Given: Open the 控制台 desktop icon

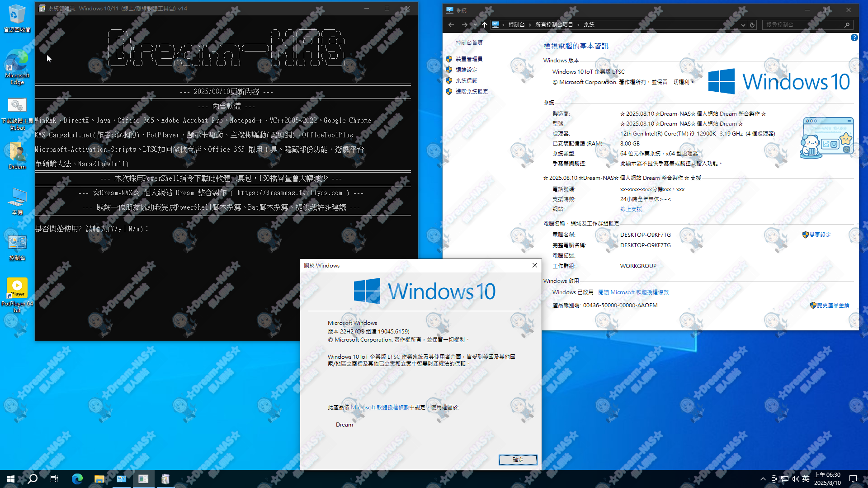Looking at the screenshot, I should [x=17, y=242].
